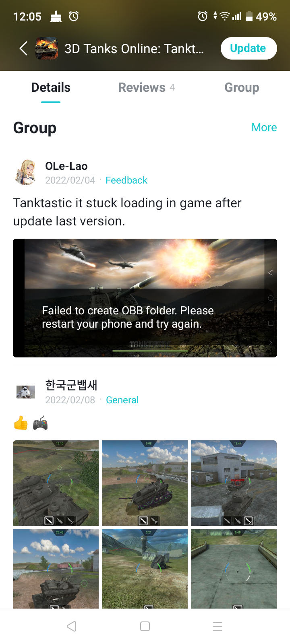The width and height of the screenshot is (290, 644).
Task: Select the Details tab
Action: tap(51, 87)
